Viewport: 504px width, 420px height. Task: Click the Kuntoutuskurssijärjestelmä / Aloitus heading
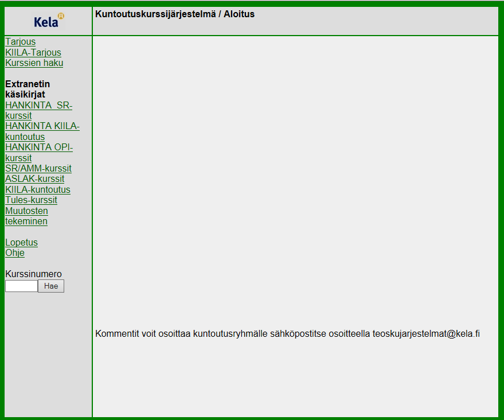pos(175,14)
